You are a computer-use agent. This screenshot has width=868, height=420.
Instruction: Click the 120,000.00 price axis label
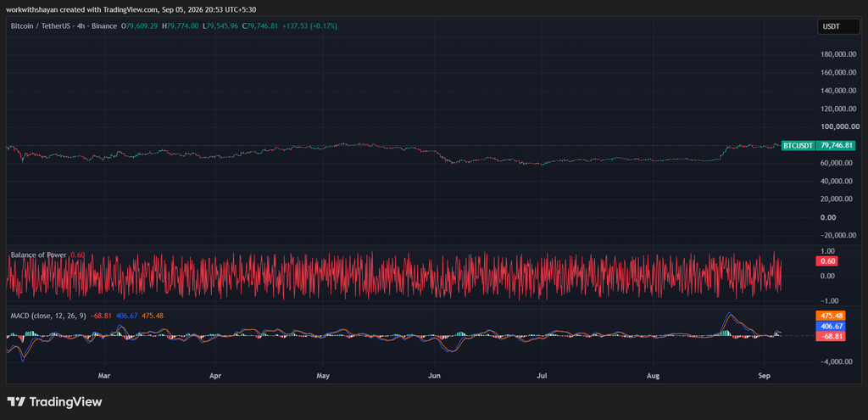click(x=837, y=109)
